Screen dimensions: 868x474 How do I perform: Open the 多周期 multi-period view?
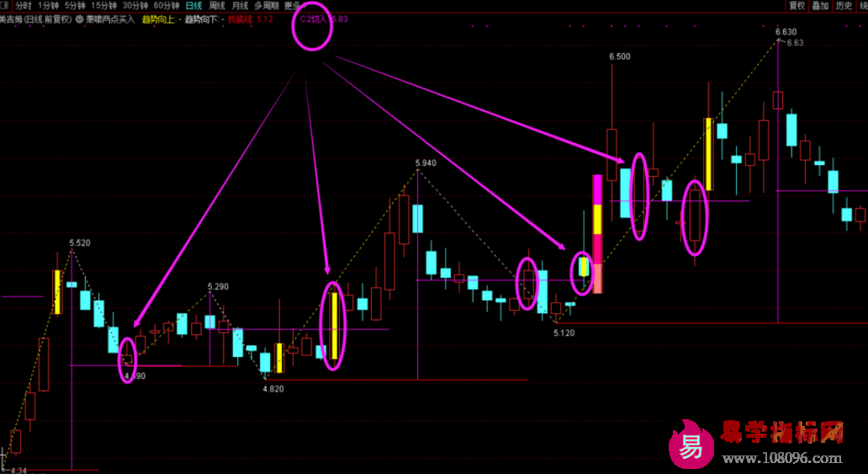[x=266, y=5]
